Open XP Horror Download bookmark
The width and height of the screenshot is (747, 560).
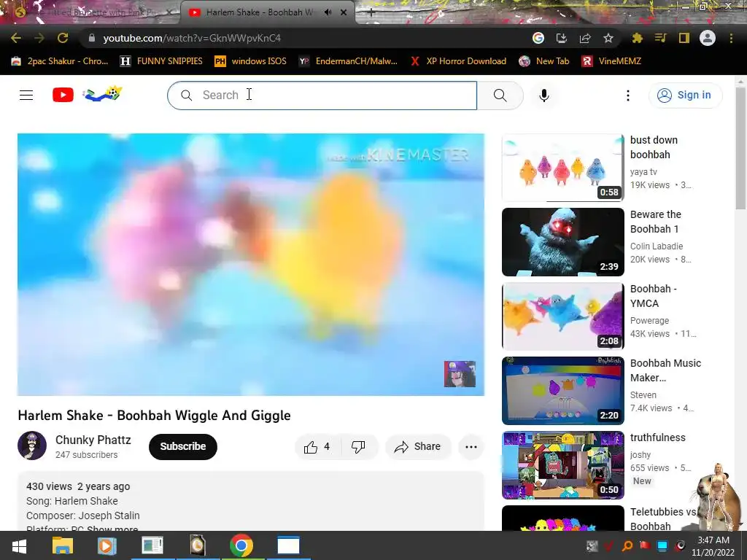pos(458,61)
